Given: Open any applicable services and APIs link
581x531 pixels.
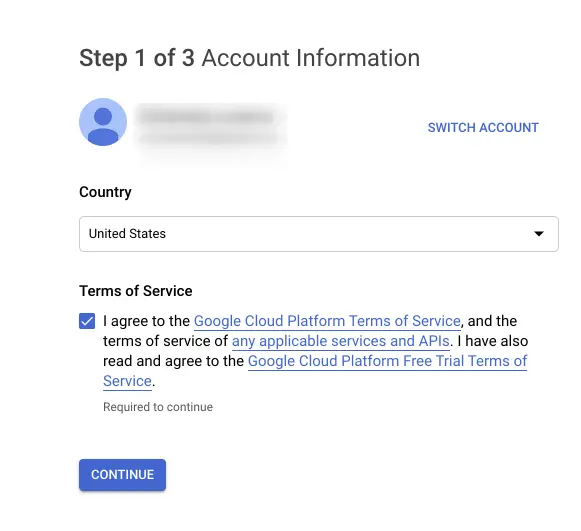Looking at the screenshot, I should coord(341,341).
